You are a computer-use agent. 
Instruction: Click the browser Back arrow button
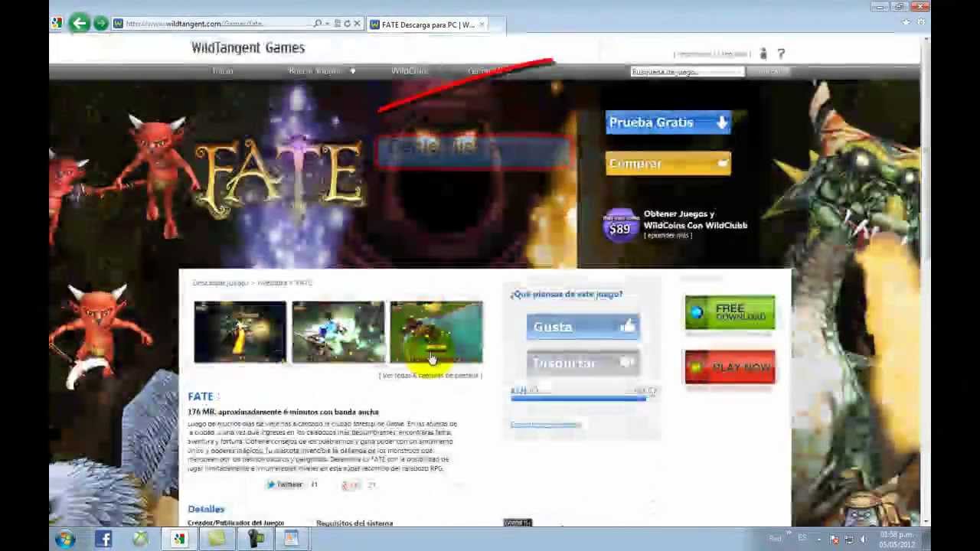point(79,24)
